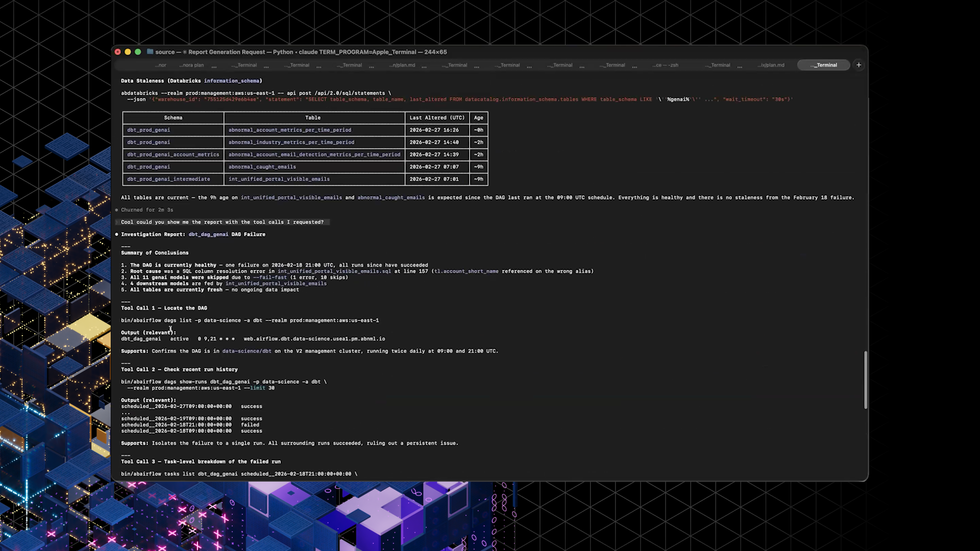Screen dimensions: 980x551
Task: Click timestamp '2026-02-27 07:01' cell
Action: [434, 179]
